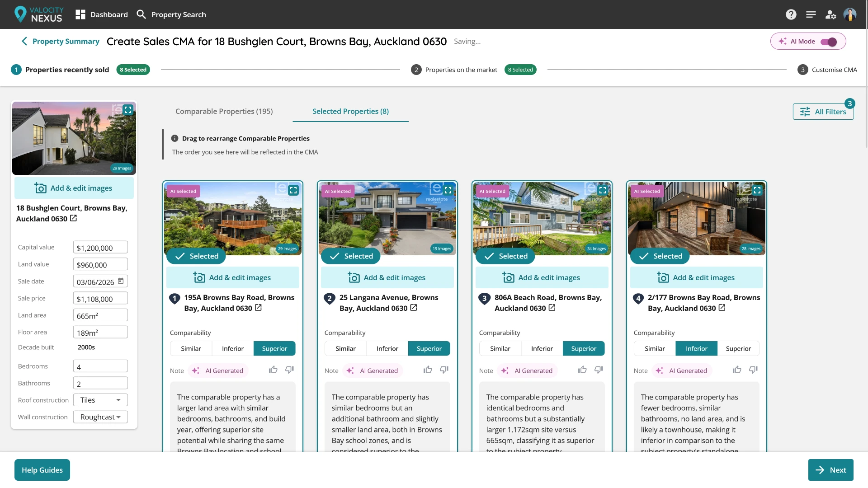Deselect 195A Browns Bay Road Selected toggle

click(x=196, y=256)
